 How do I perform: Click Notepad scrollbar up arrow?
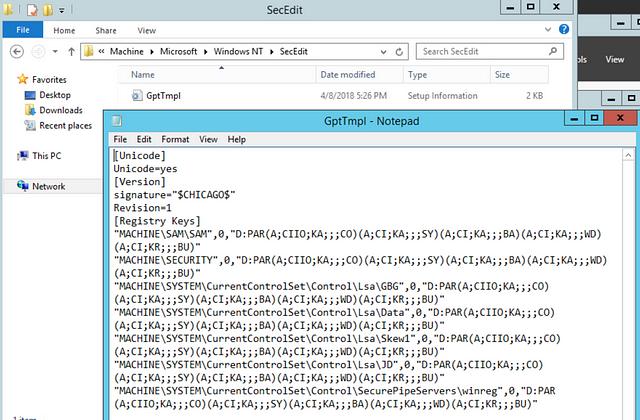[x=628, y=155]
